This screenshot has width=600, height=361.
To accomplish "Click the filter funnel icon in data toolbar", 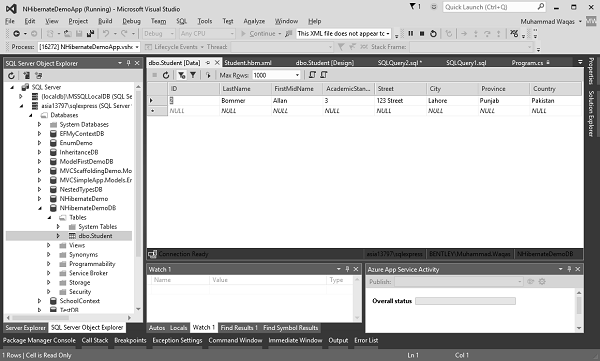I will point(193,75).
